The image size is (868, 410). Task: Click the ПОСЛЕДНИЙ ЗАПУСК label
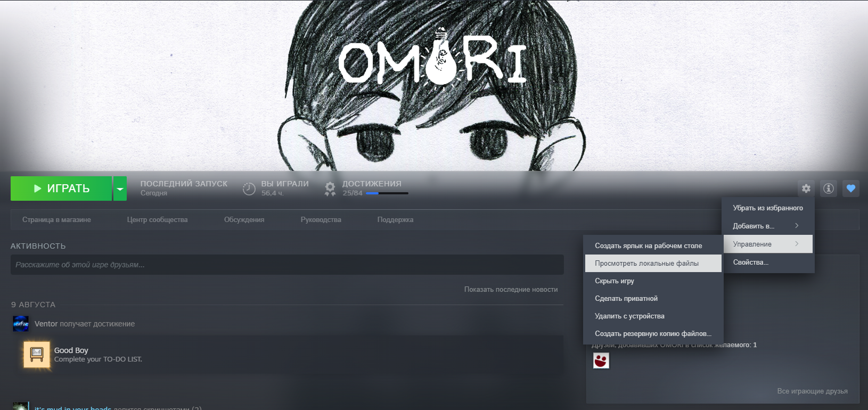[x=184, y=184]
